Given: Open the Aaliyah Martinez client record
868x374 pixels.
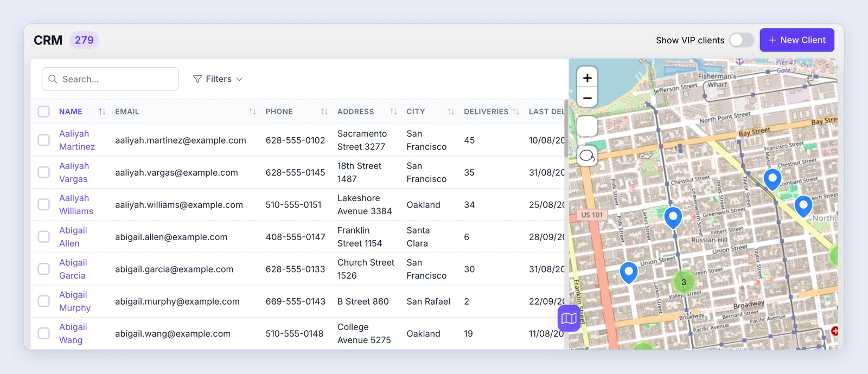Looking at the screenshot, I should pyautogui.click(x=77, y=140).
